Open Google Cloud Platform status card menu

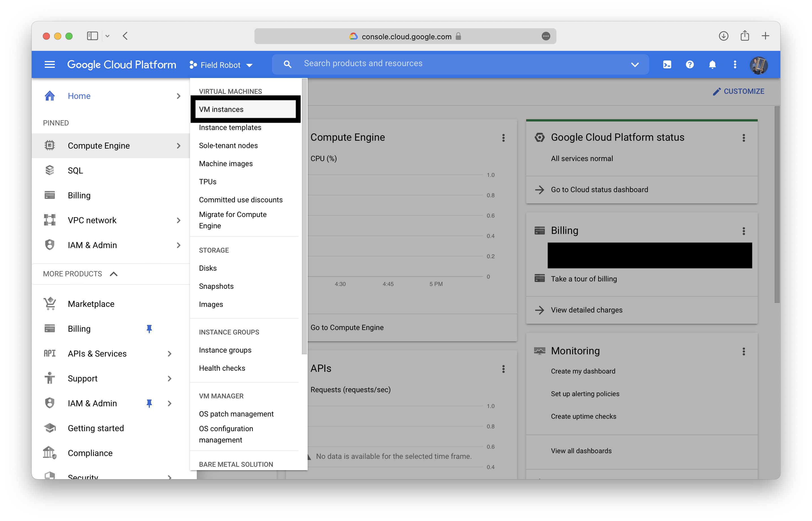click(x=744, y=138)
